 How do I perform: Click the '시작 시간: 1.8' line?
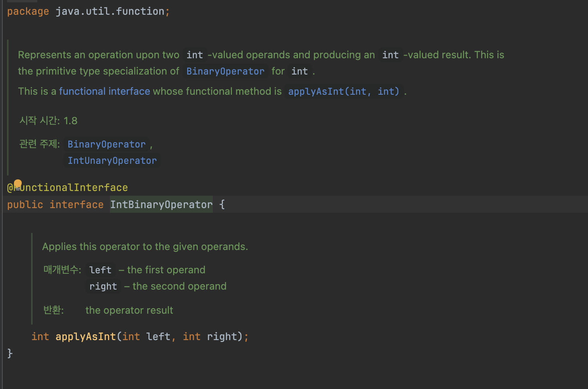(x=49, y=121)
